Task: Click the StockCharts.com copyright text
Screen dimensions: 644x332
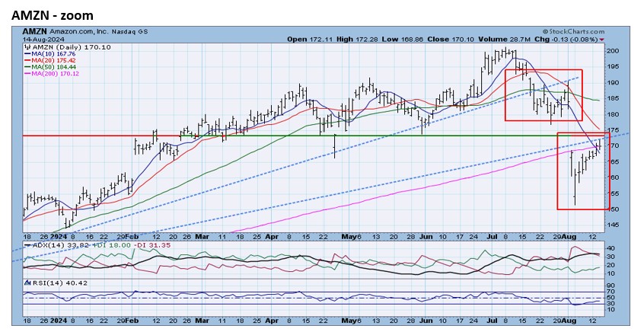Action: (x=573, y=31)
